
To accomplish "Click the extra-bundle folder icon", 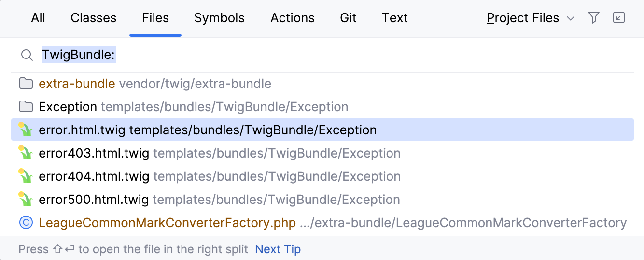I will pyautogui.click(x=26, y=84).
